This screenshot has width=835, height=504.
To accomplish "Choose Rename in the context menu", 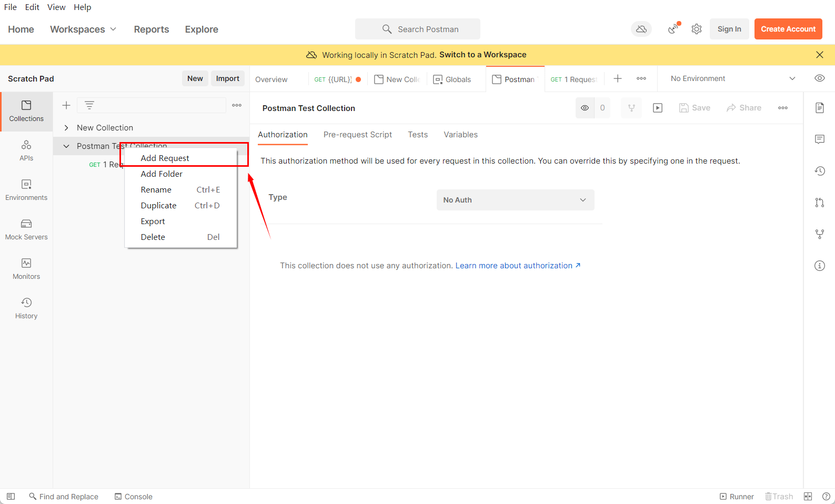I will (x=181, y=189).
